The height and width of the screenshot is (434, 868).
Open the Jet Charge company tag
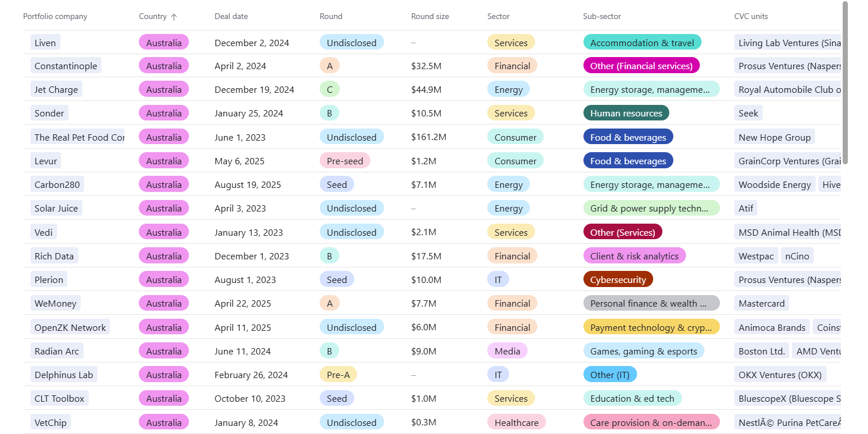click(x=56, y=89)
